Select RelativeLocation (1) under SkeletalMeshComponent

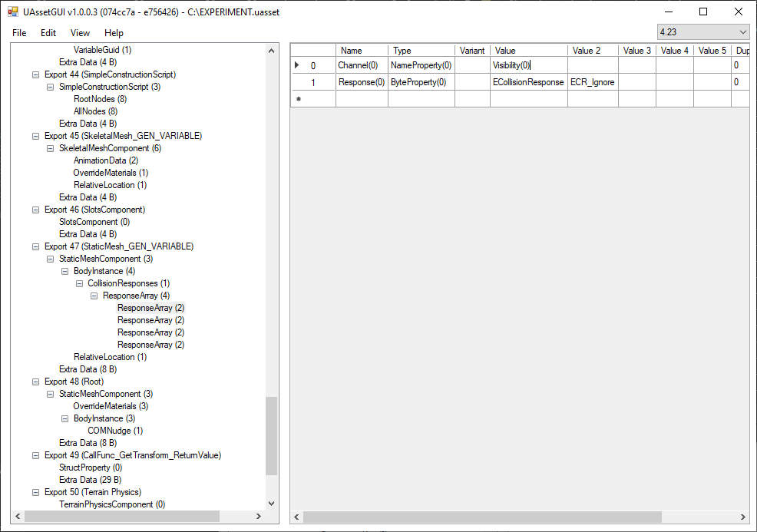(x=110, y=185)
